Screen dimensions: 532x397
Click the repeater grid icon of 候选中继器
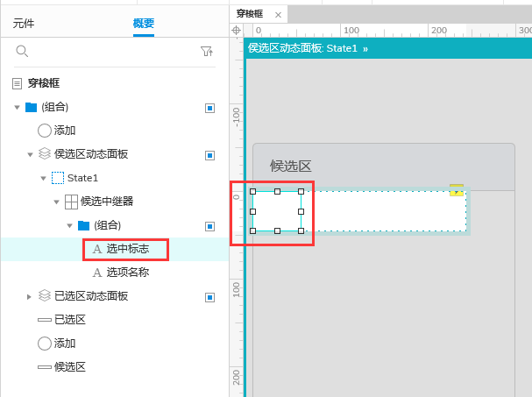point(71,202)
